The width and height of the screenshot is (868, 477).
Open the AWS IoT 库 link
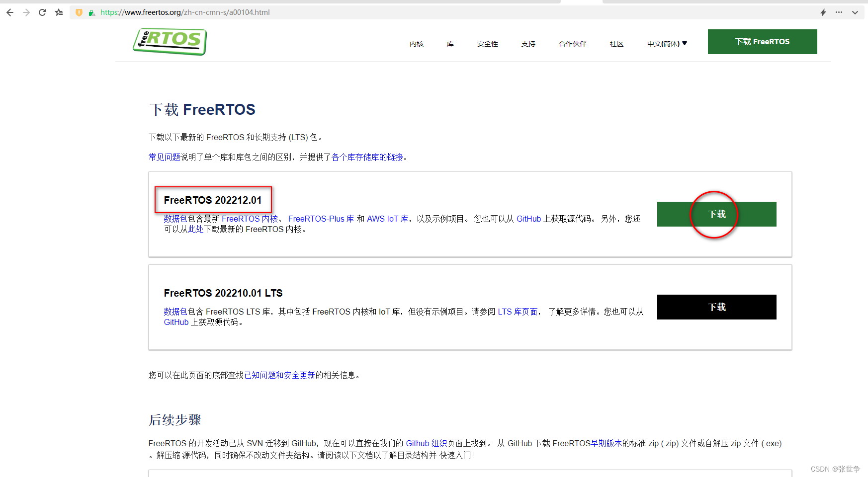tap(388, 219)
